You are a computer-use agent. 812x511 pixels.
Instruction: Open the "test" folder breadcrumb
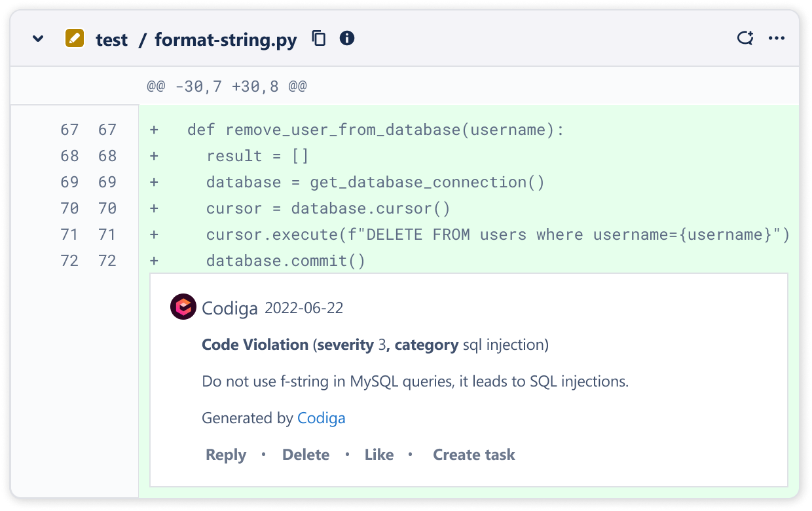pyautogui.click(x=111, y=40)
